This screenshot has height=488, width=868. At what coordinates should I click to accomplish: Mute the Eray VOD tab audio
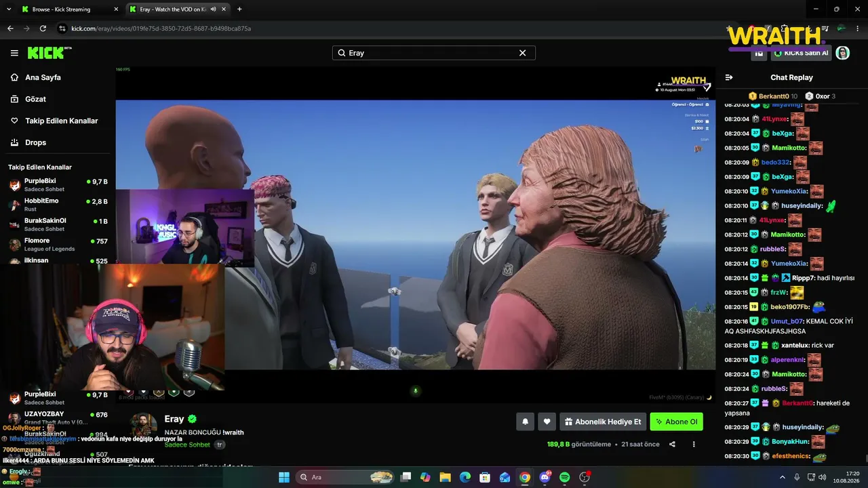point(213,9)
